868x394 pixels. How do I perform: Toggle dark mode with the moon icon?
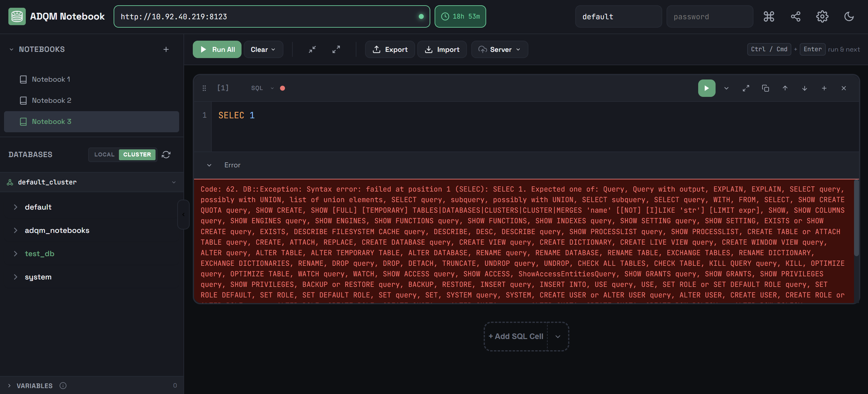click(x=849, y=16)
